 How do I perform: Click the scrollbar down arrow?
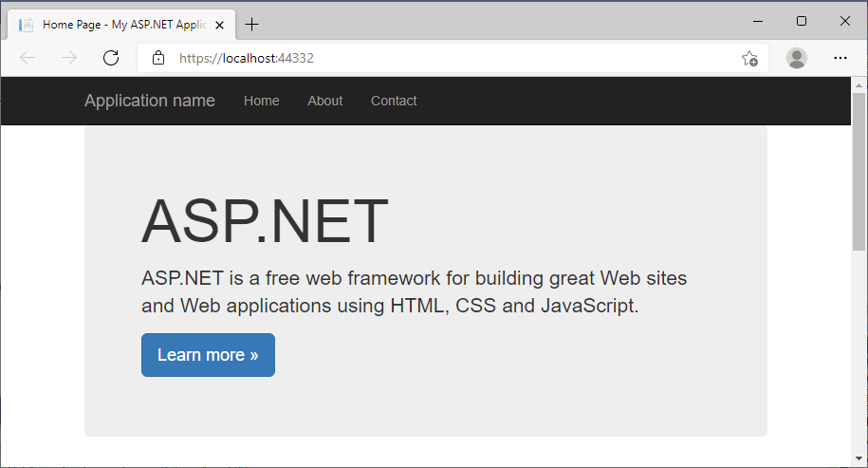click(859, 459)
